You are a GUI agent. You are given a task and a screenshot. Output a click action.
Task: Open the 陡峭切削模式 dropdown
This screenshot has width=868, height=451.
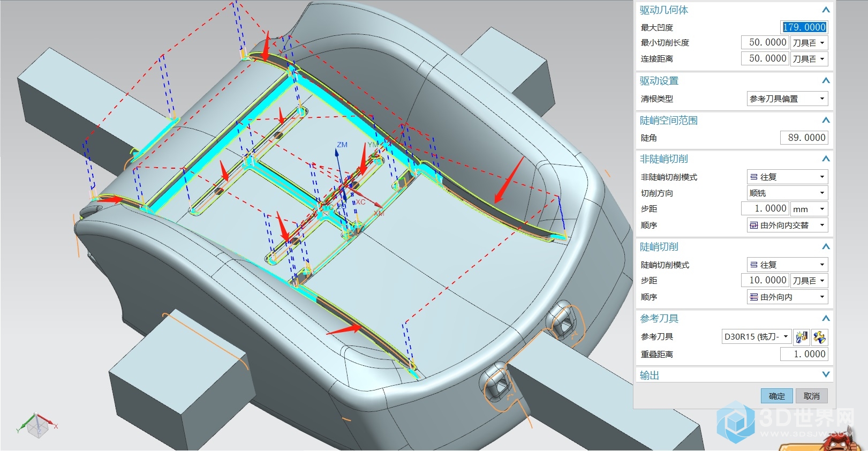coord(787,265)
